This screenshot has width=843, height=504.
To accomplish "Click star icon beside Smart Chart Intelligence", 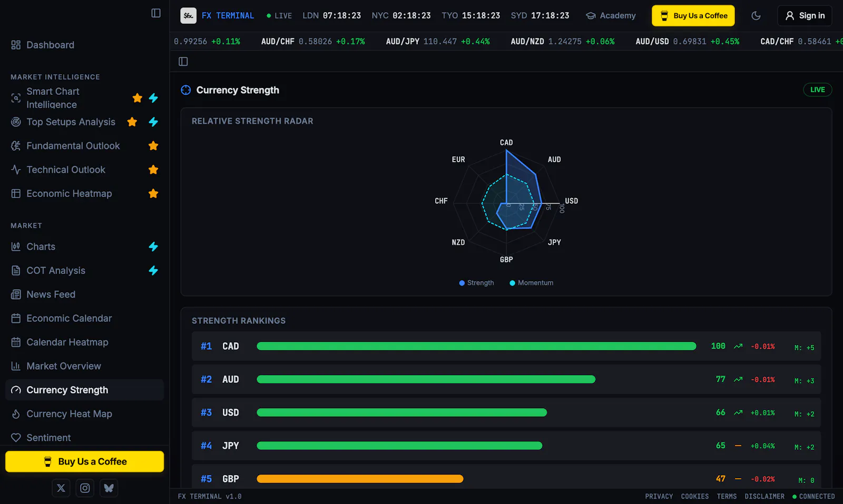I will [x=138, y=98].
